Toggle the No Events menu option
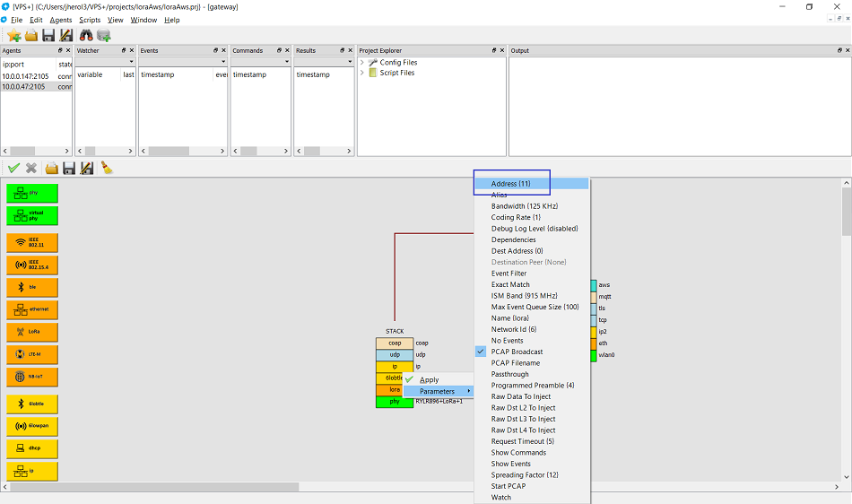Image resolution: width=852 pixels, height=504 pixels. tap(507, 341)
